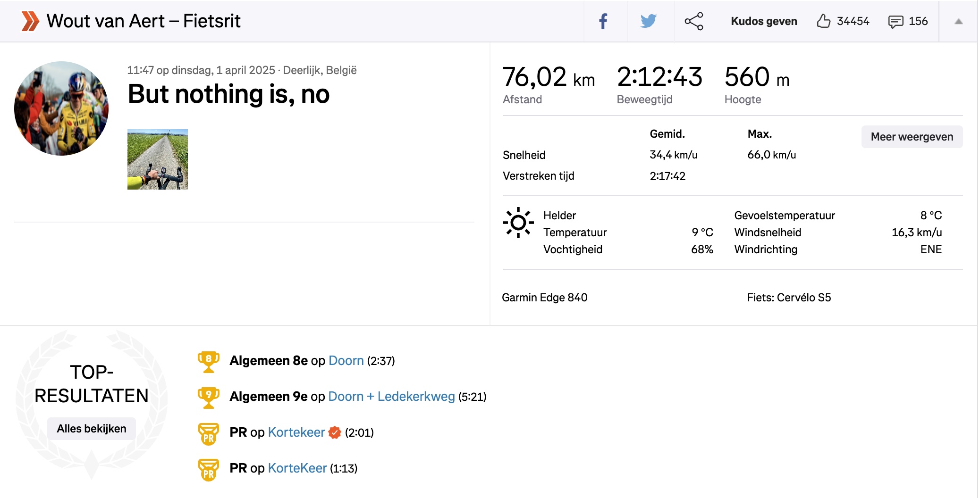Open the KorteKeer segment link
This screenshot has width=980, height=498.
(296, 468)
